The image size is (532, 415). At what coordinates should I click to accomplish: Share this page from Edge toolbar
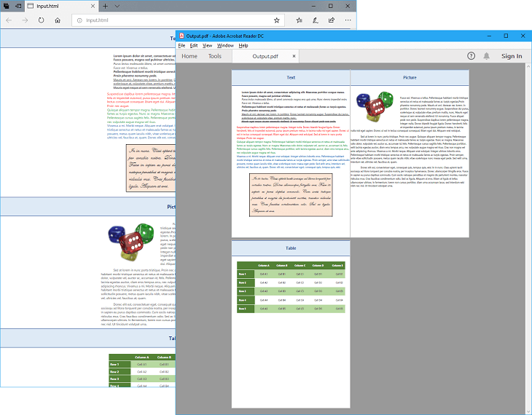tap(332, 20)
